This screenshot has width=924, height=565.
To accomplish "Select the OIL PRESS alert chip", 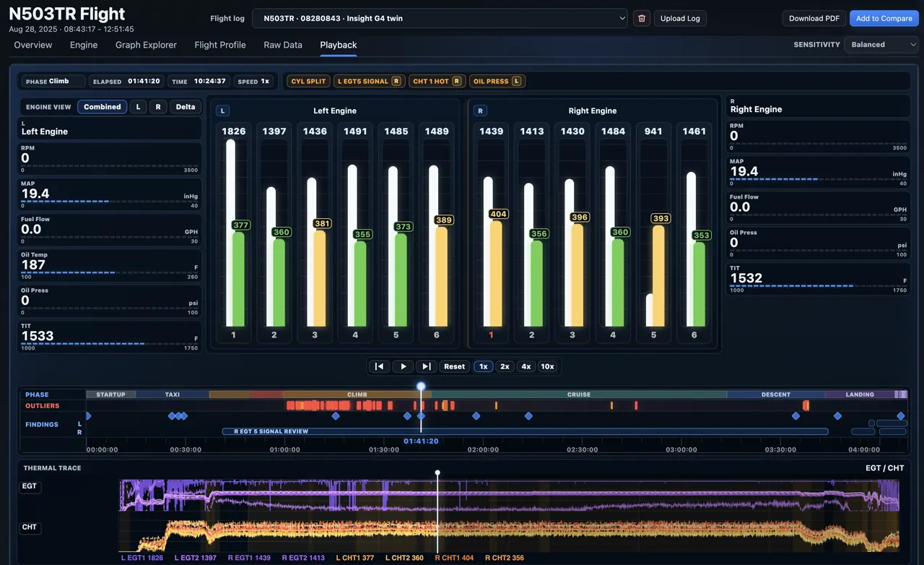I will 497,82.
